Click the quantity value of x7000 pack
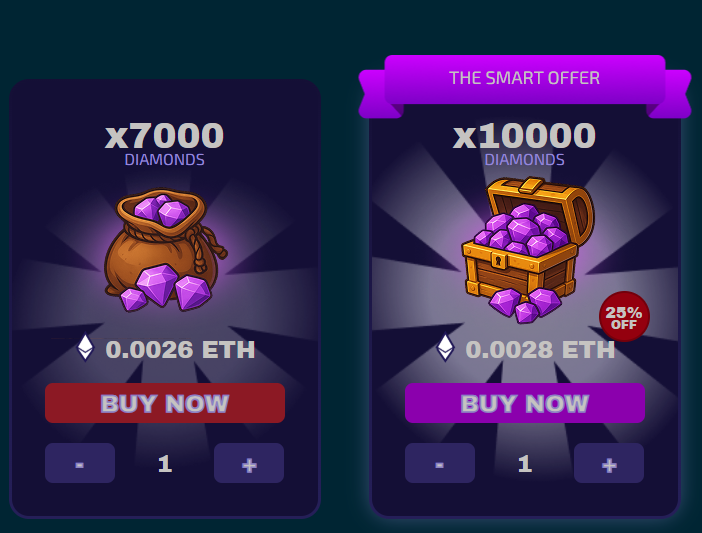This screenshot has height=533, width=702. pyautogui.click(x=165, y=464)
